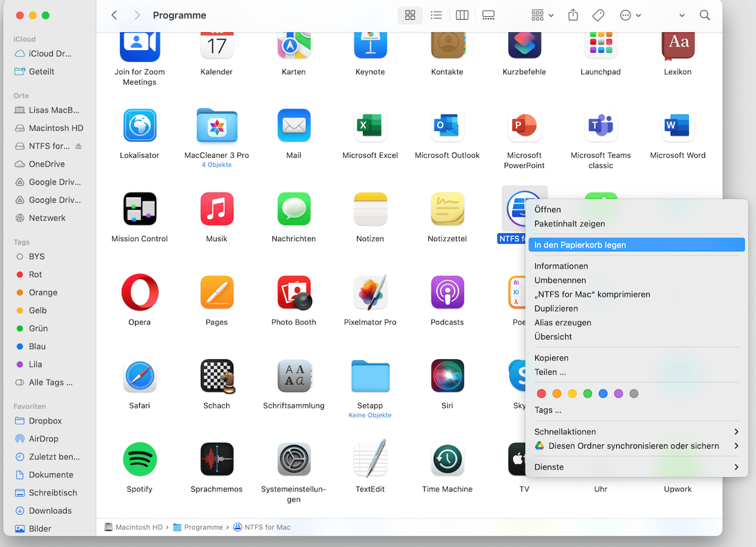Select the Pixelmator Pro icon
Viewport: 756px width, 547px height.
(x=370, y=293)
